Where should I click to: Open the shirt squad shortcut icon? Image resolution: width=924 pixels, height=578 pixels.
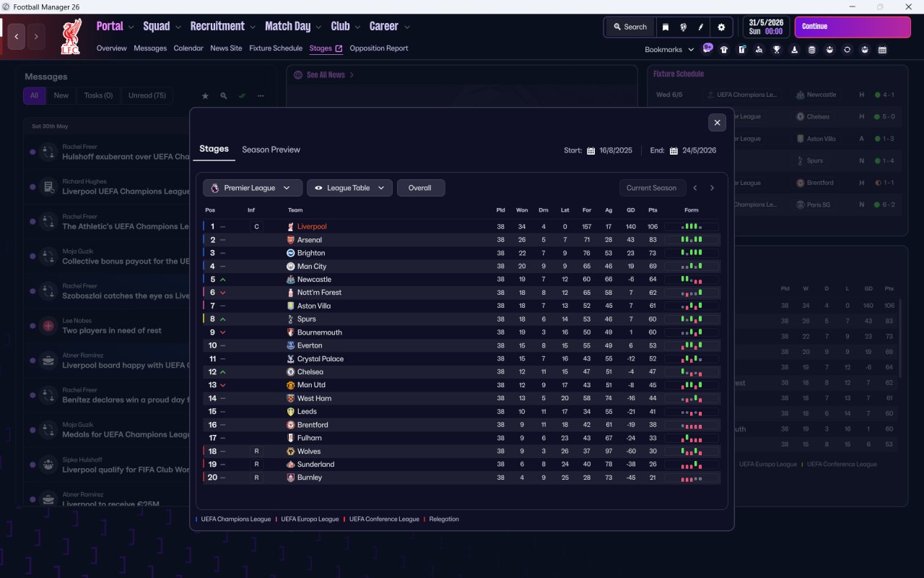pyautogui.click(x=724, y=50)
